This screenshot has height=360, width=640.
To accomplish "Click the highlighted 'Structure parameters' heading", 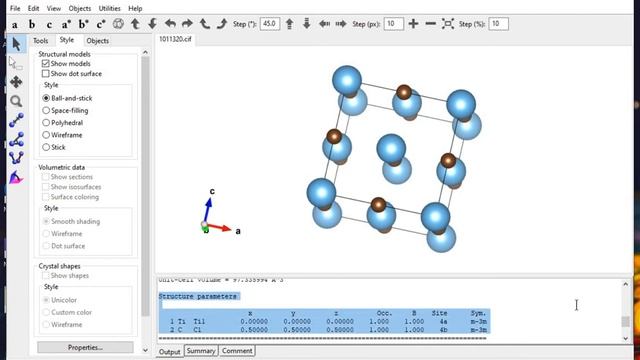I will [x=198, y=296].
